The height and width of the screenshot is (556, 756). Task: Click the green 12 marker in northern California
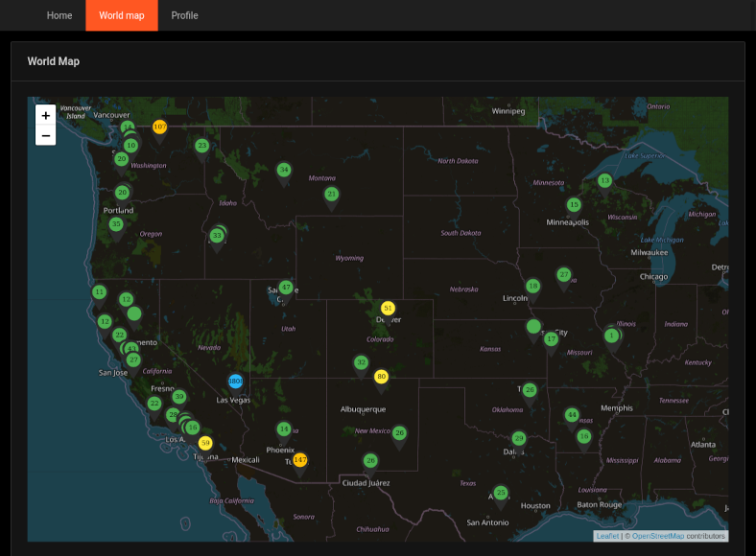pos(126,299)
